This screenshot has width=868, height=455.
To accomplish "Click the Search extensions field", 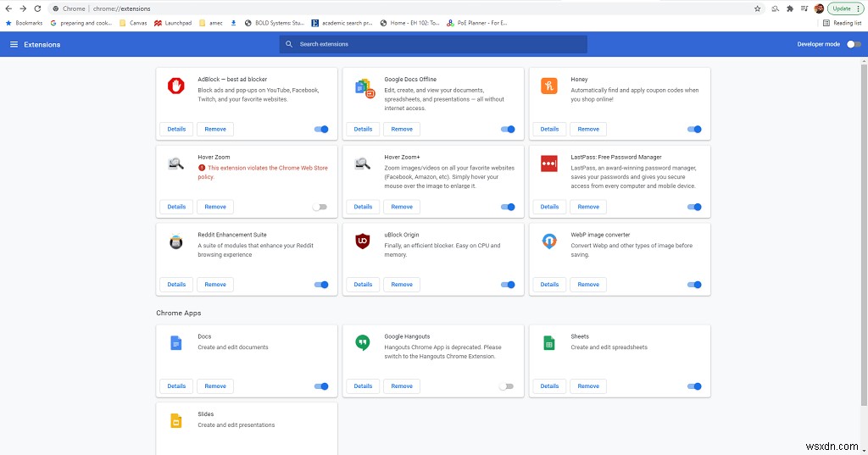I will coord(441,44).
